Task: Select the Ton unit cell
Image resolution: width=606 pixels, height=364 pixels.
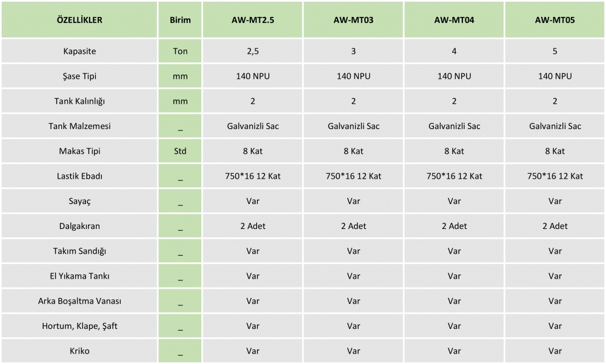Action: pyautogui.click(x=180, y=51)
